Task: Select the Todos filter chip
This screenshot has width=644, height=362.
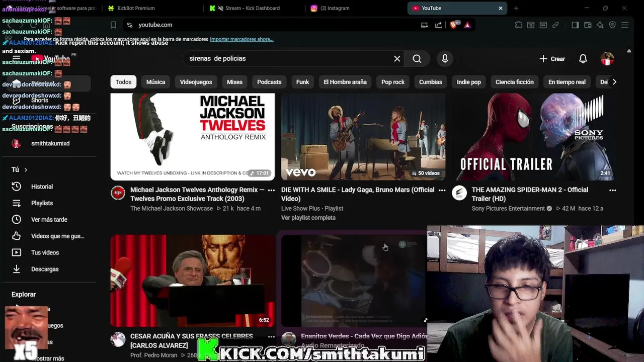Action: 123,82
